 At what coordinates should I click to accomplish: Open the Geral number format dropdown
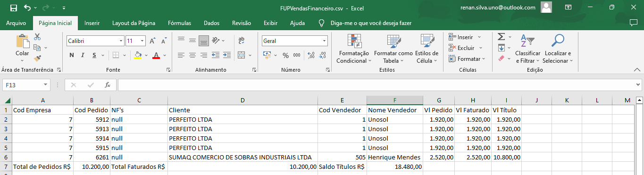[324, 41]
